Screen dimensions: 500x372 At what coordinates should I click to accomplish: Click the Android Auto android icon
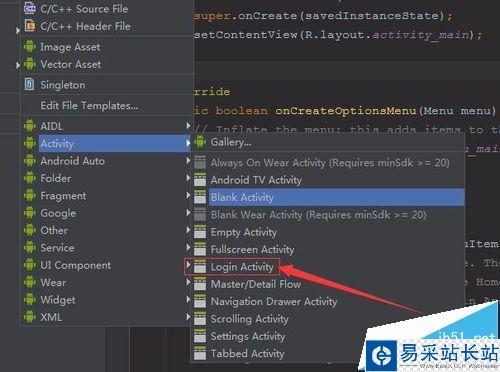(x=30, y=160)
